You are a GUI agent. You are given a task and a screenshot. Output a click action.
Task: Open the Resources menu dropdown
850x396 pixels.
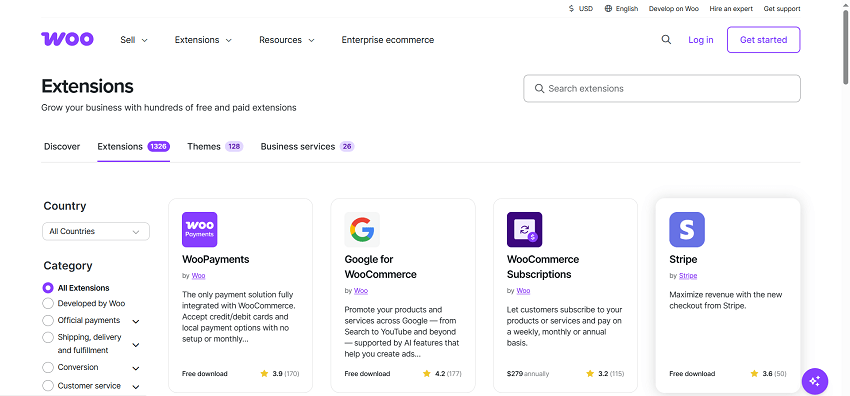(287, 40)
